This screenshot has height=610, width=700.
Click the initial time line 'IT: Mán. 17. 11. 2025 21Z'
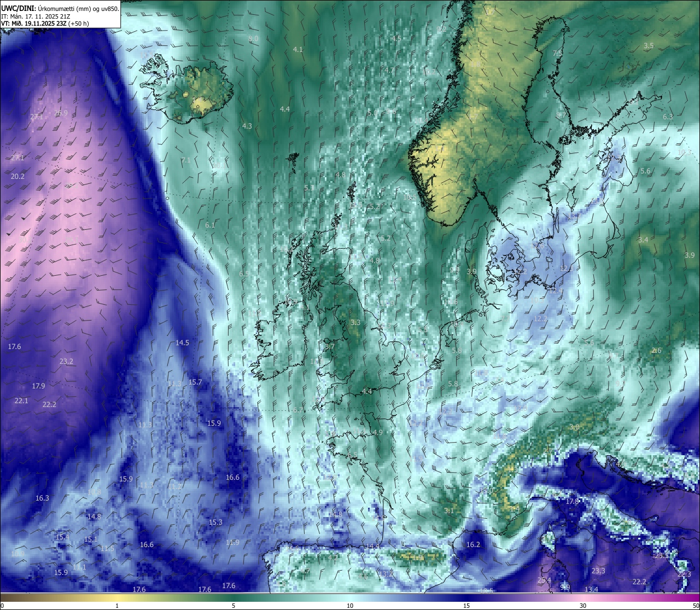[x=36, y=16]
